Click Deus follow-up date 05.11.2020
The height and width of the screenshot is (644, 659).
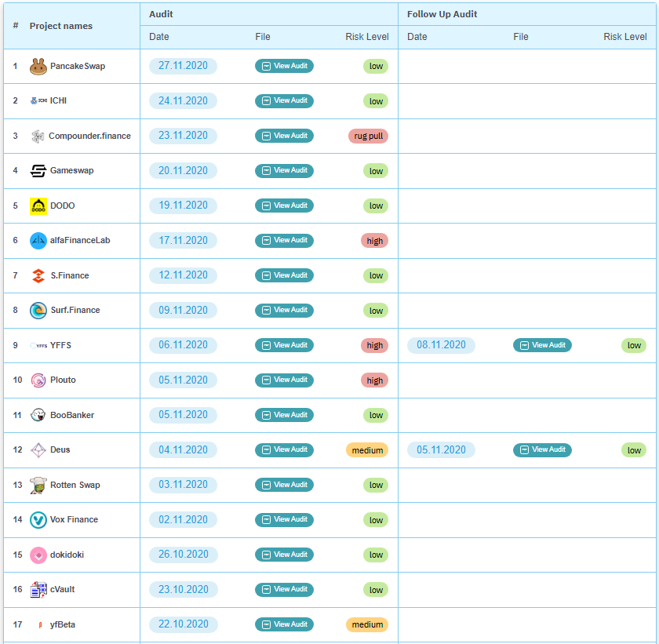pos(441,450)
